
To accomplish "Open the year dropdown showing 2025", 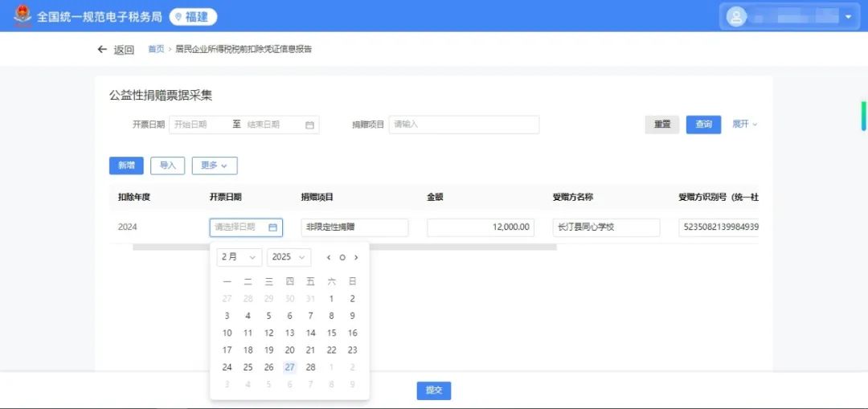I will coord(289,257).
